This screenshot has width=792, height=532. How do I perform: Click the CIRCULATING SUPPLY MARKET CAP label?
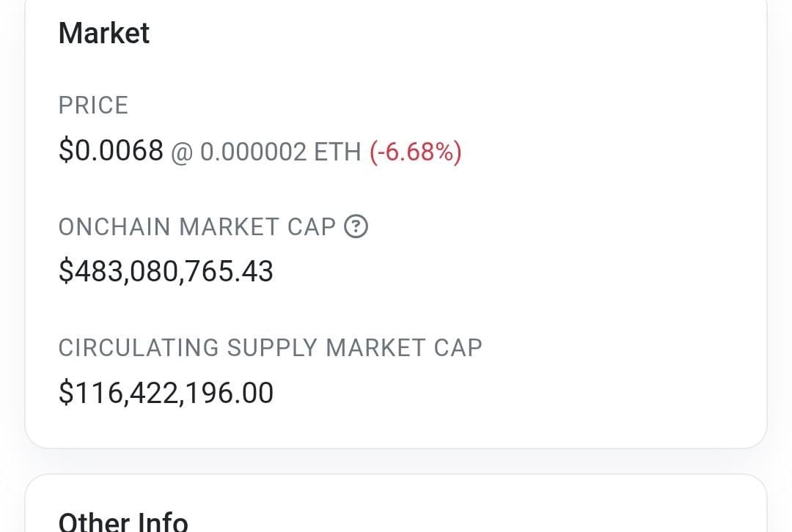(x=270, y=347)
